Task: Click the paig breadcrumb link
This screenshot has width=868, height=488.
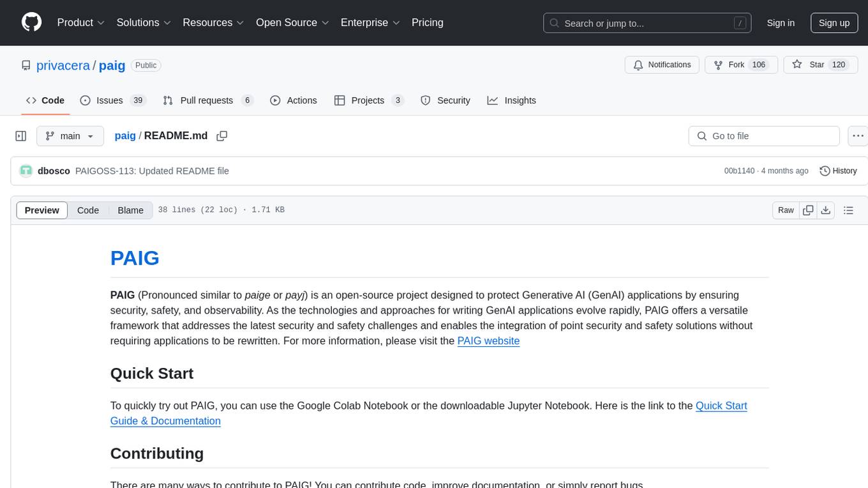Action: (125, 135)
